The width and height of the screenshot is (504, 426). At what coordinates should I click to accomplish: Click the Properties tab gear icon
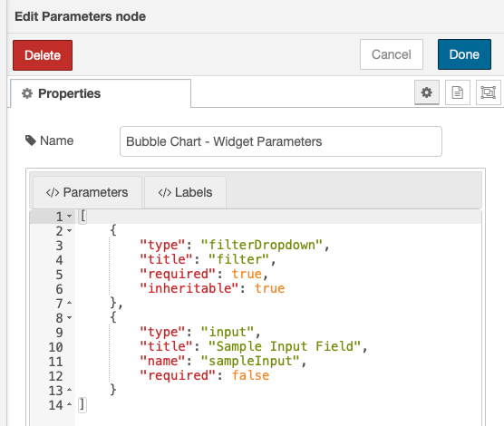coord(27,93)
